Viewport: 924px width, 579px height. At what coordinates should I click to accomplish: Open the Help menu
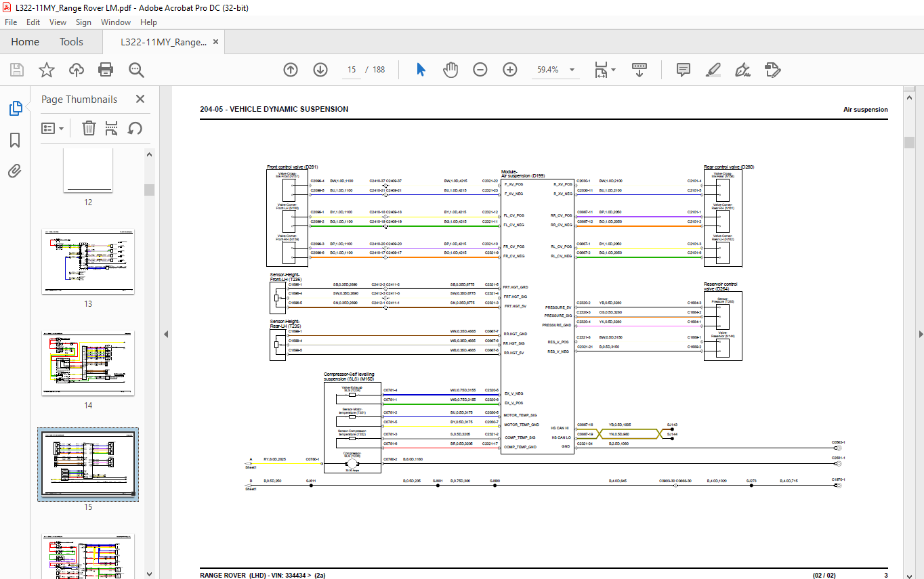pyautogui.click(x=148, y=22)
